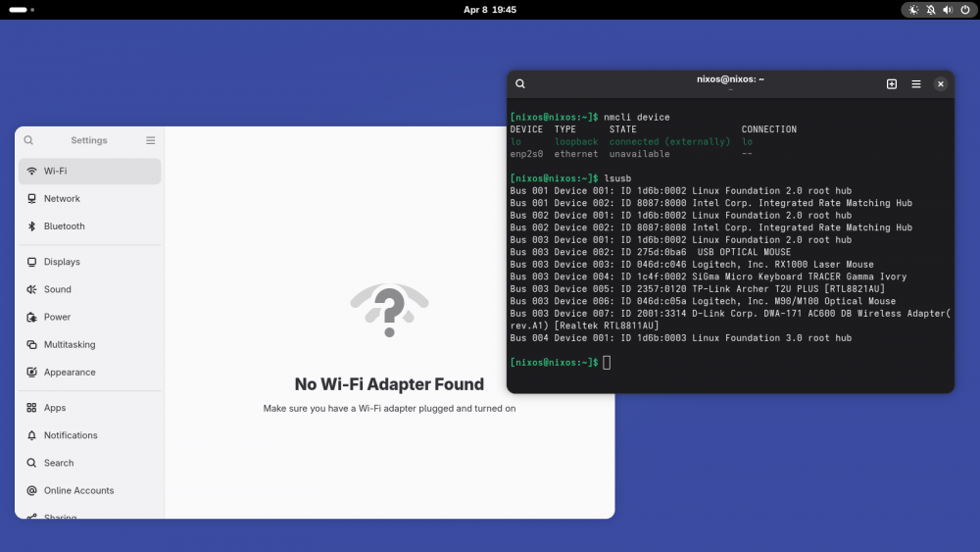
Task: Click the Online Accounts at-sign icon
Action: (32, 490)
